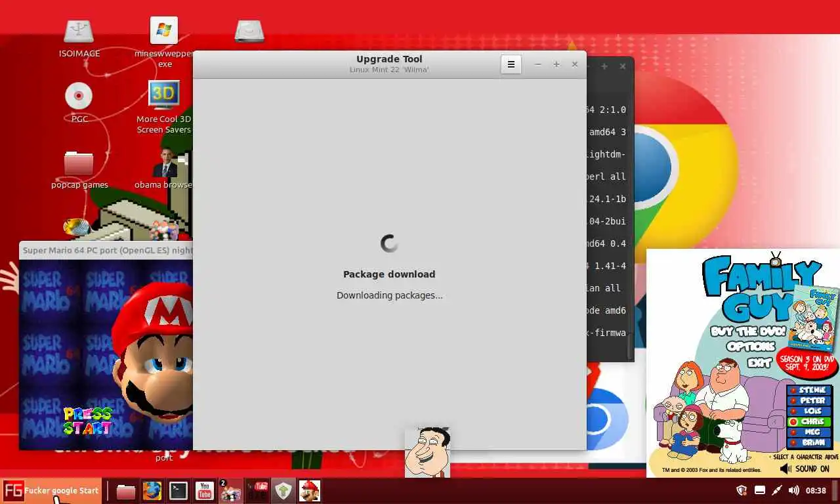Open the 08:38 clock calendar
840x504 pixels.
[816, 490]
